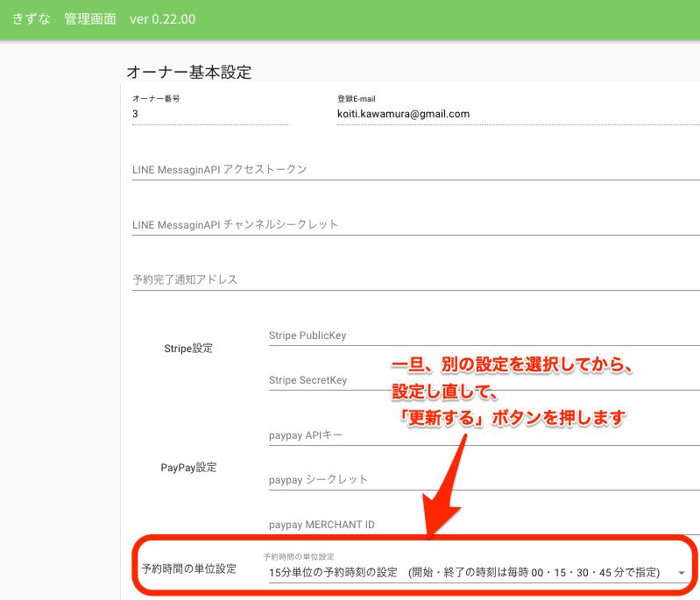Select the paypay APIキー field

484,434
